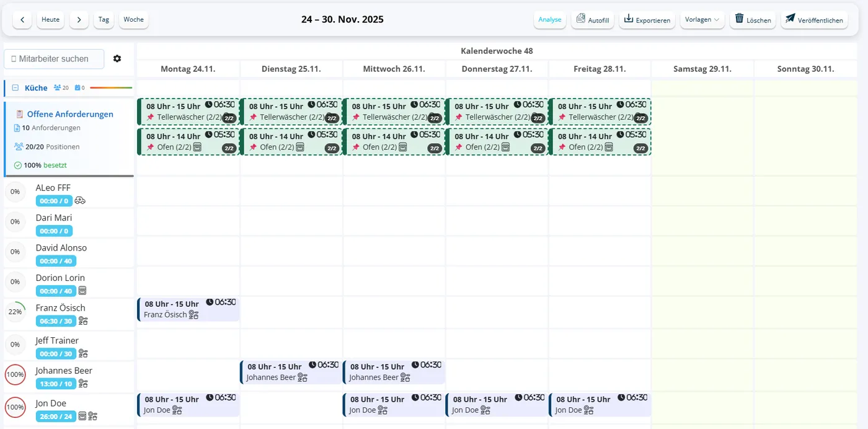Open the Vorlagen dropdown
Viewport: 868px width, 429px height.
pos(702,19)
